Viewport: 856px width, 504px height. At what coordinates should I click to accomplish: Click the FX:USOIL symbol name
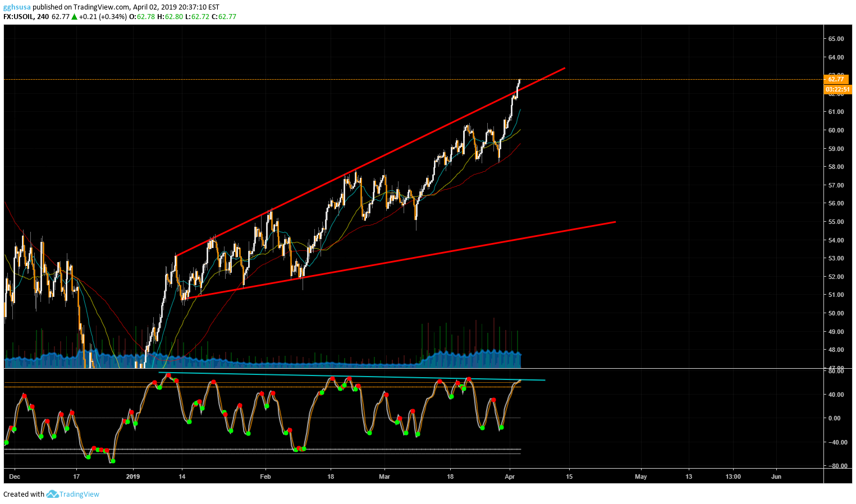point(18,17)
